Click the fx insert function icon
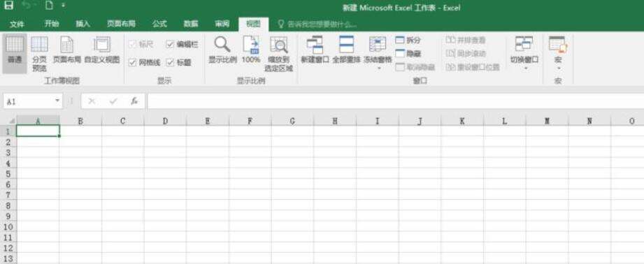The image size is (644, 264). (134, 101)
